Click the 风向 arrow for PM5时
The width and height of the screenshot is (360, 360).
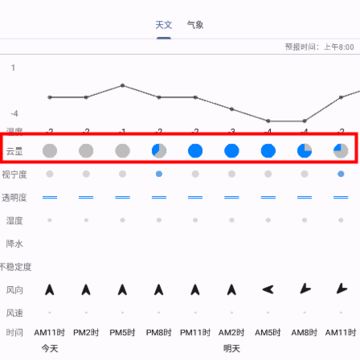click(122, 290)
